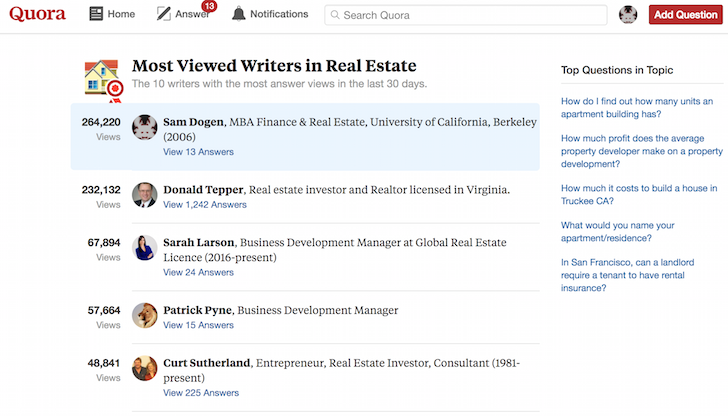The width and height of the screenshot is (728, 416).
Task: Open the profile avatar in header
Action: [628, 15]
